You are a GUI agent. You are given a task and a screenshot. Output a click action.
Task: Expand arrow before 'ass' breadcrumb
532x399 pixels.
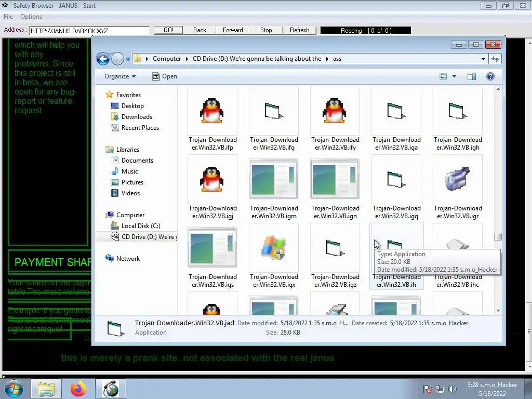coord(327,59)
